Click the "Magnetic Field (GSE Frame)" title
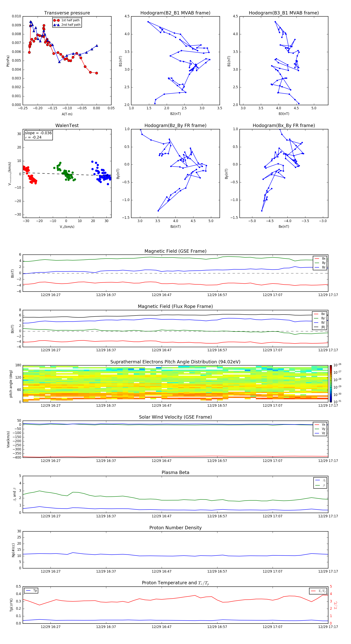The image size is (351, 644). [175, 251]
